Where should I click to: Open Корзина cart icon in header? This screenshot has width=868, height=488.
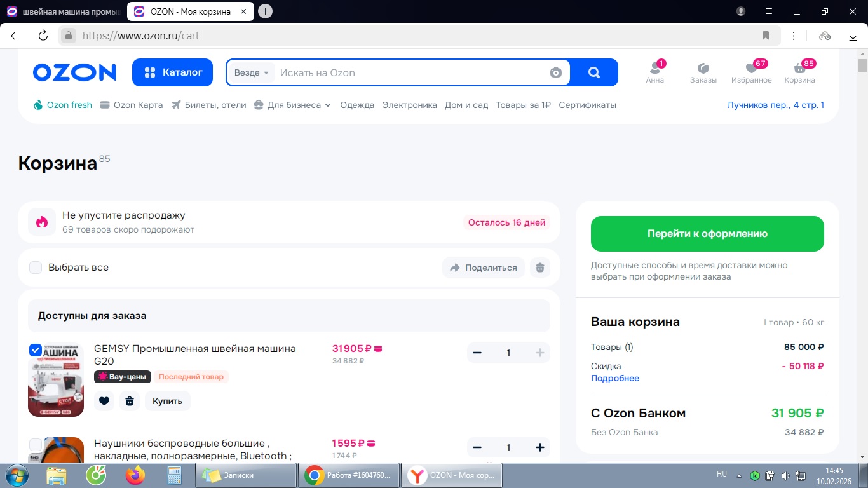(800, 72)
